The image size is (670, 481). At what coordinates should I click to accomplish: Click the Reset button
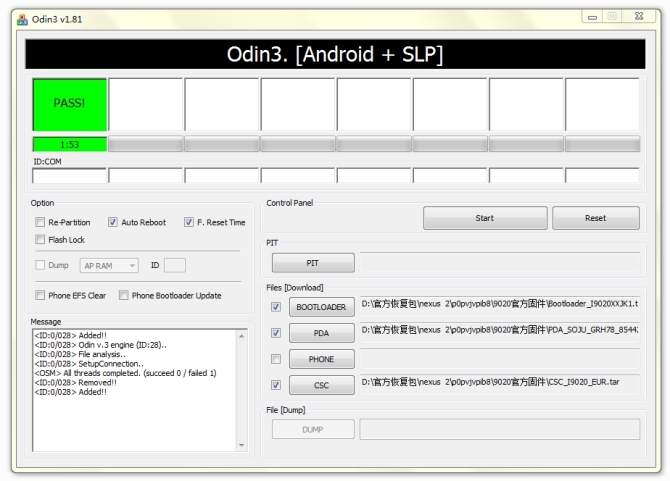pos(595,218)
